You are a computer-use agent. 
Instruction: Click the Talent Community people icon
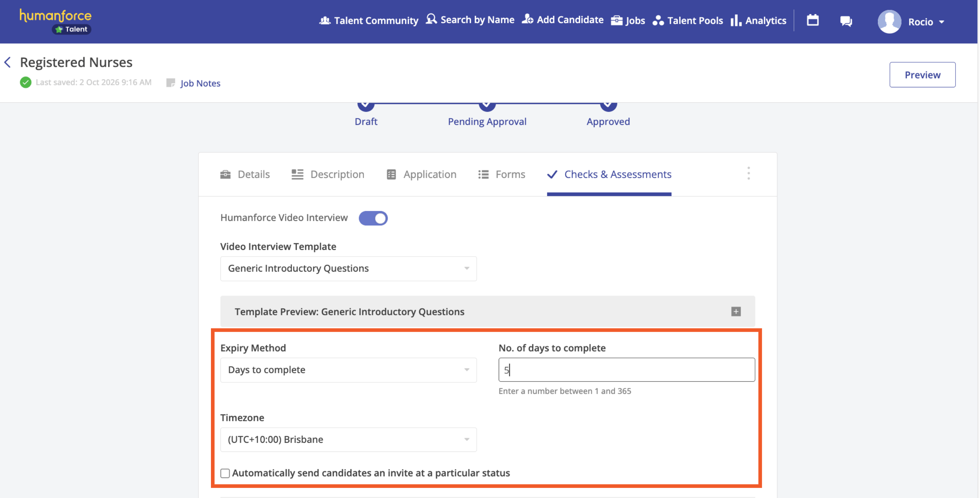pyautogui.click(x=324, y=20)
